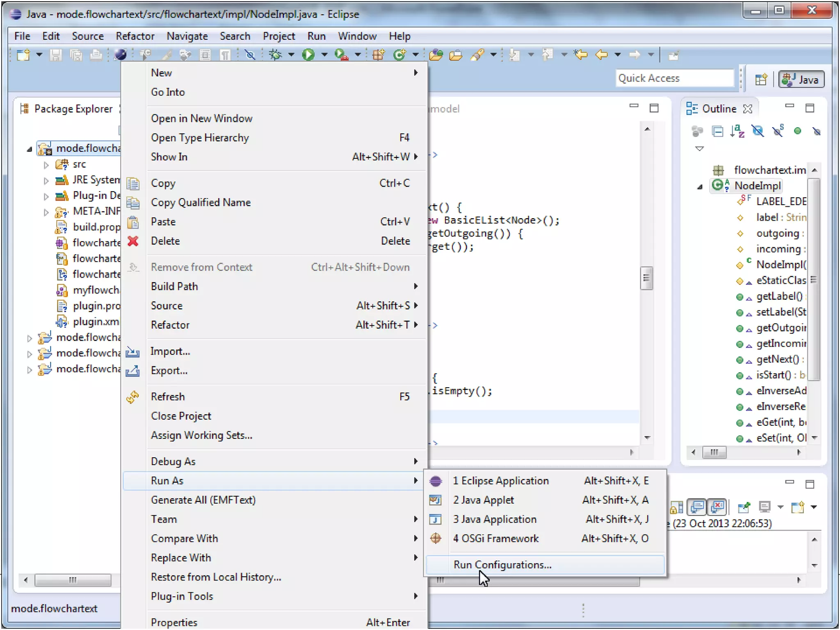The width and height of the screenshot is (840, 630).
Task: Click Collapse All in Outline toolbar
Action: (x=717, y=131)
